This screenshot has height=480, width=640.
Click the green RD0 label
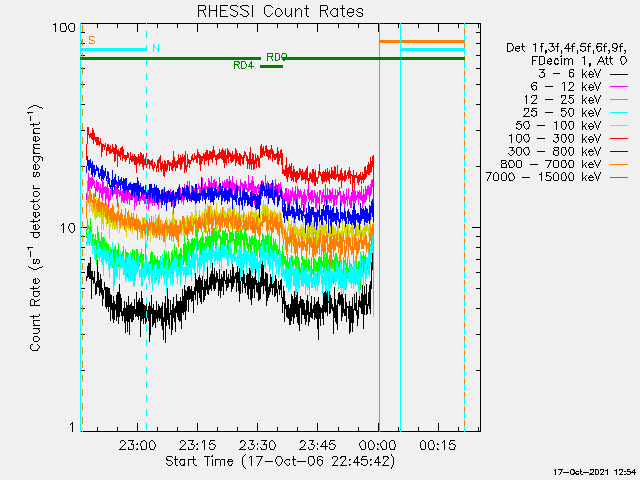click(x=277, y=56)
